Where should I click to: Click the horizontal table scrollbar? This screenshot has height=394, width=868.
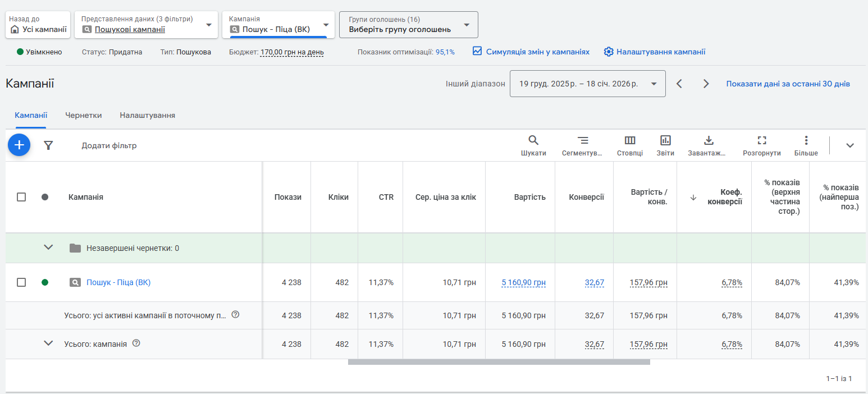coord(499,362)
